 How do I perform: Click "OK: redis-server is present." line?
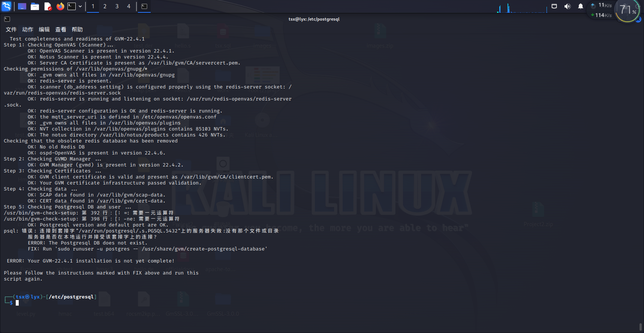pos(70,81)
